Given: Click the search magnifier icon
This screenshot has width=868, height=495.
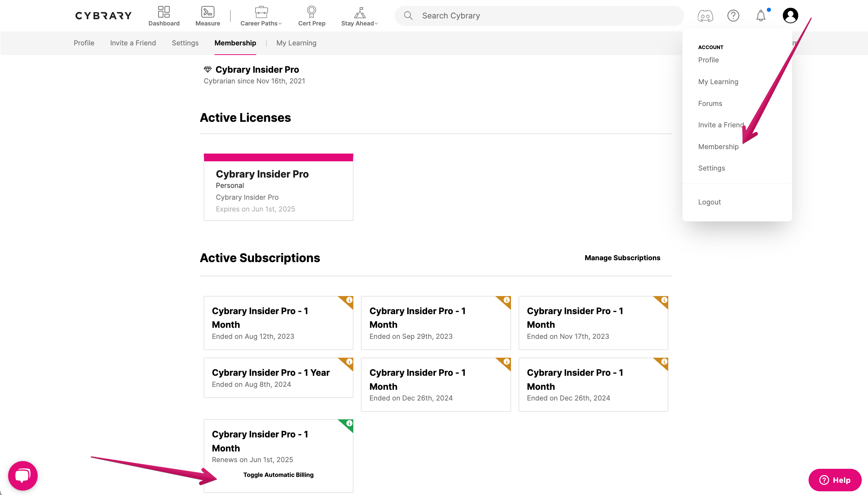Looking at the screenshot, I should [x=408, y=16].
